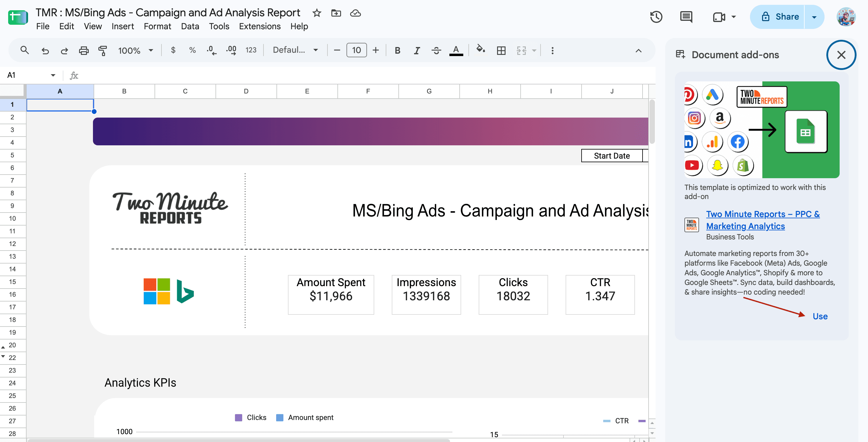Screen dimensions: 868x442
Task: Click the font size input field
Action: point(356,50)
